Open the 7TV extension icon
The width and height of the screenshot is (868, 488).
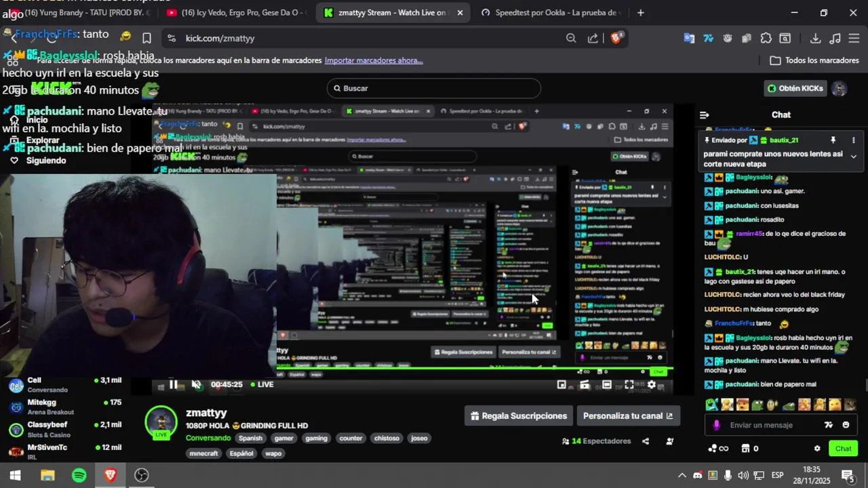coord(709,38)
